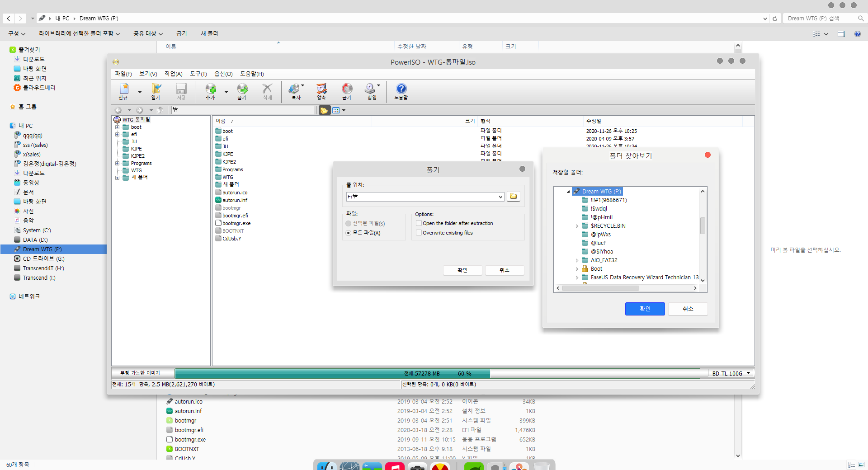Click Explorer preview pane toggle icon
868x470 pixels.
pyautogui.click(x=841, y=34)
